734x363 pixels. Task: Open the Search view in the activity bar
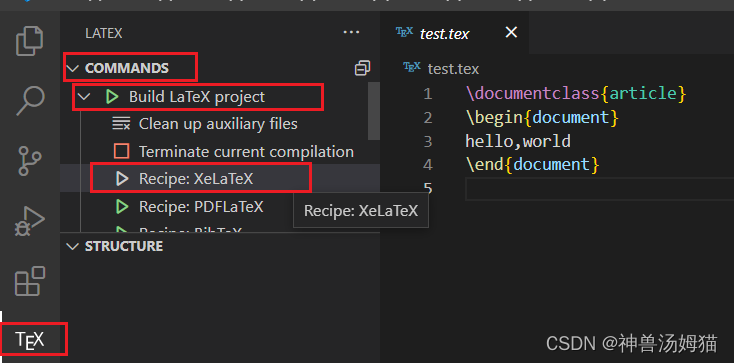coord(30,101)
